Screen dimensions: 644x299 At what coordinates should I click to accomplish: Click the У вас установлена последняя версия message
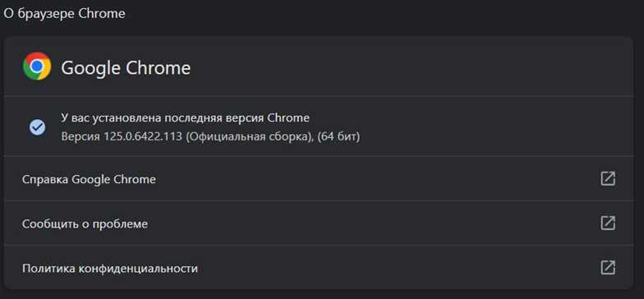click(x=186, y=118)
